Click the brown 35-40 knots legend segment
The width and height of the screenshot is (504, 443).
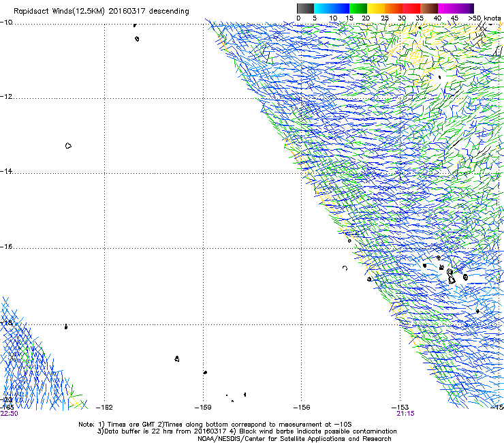(429, 8)
